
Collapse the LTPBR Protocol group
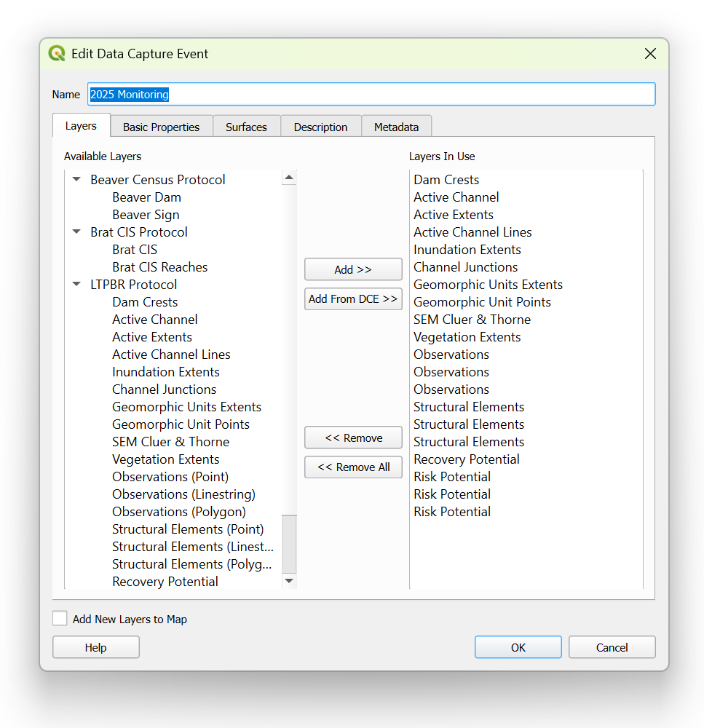tap(76, 285)
